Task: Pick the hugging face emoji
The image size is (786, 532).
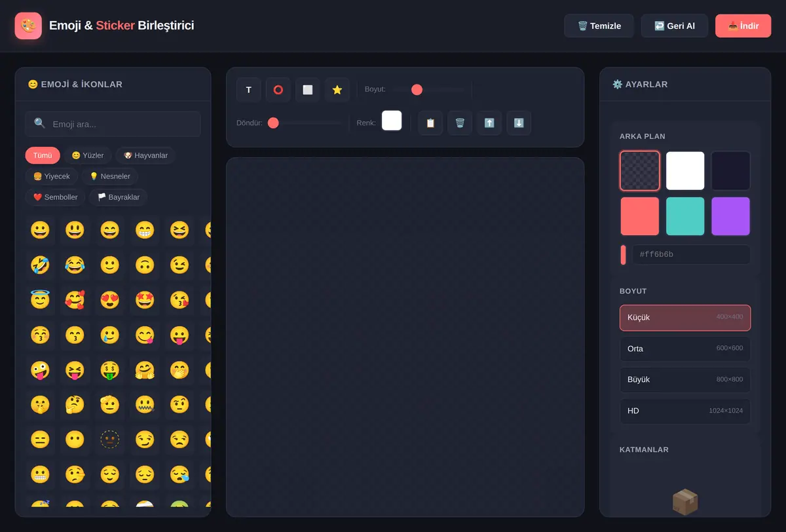Action: point(145,370)
